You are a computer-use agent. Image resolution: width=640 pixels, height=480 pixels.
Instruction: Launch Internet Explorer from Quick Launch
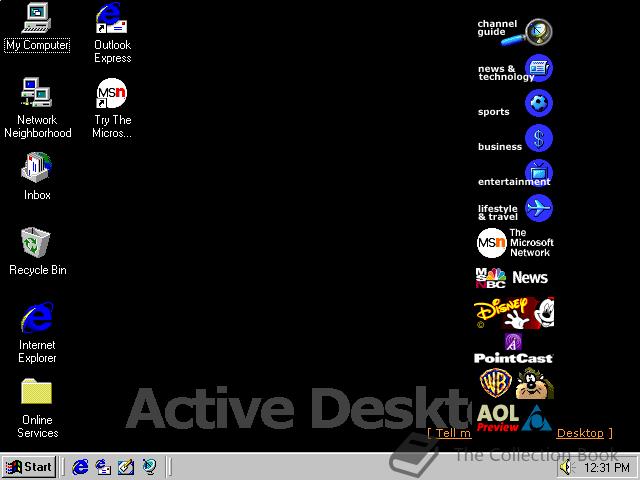(80, 467)
